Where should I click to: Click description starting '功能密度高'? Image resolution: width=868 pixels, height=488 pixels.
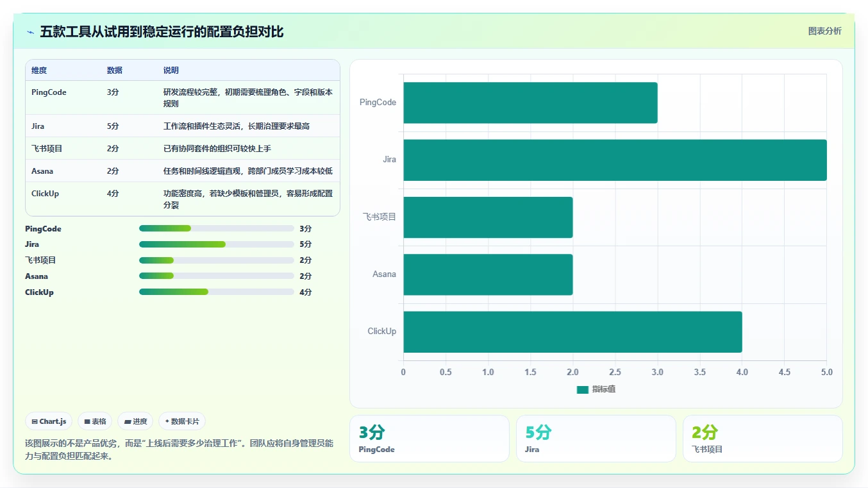coord(248,199)
